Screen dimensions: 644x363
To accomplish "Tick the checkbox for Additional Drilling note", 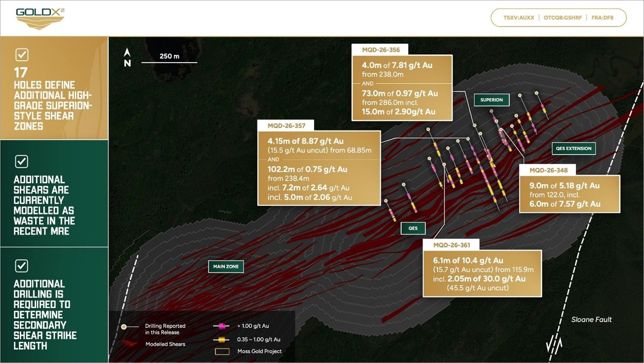I will (x=21, y=266).
